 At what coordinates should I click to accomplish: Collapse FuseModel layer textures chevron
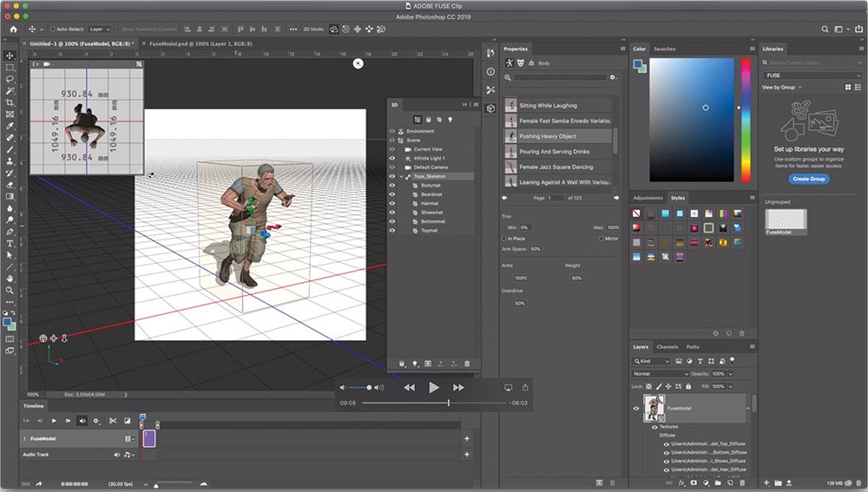coord(748,409)
